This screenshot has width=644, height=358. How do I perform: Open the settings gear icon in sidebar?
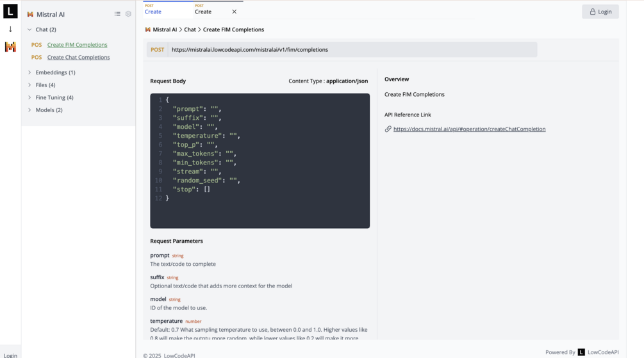pyautogui.click(x=128, y=14)
